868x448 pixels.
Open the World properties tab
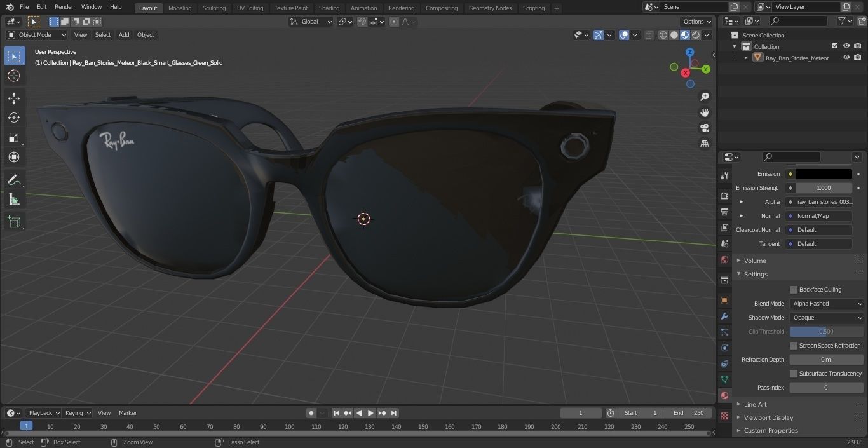pyautogui.click(x=724, y=260)
